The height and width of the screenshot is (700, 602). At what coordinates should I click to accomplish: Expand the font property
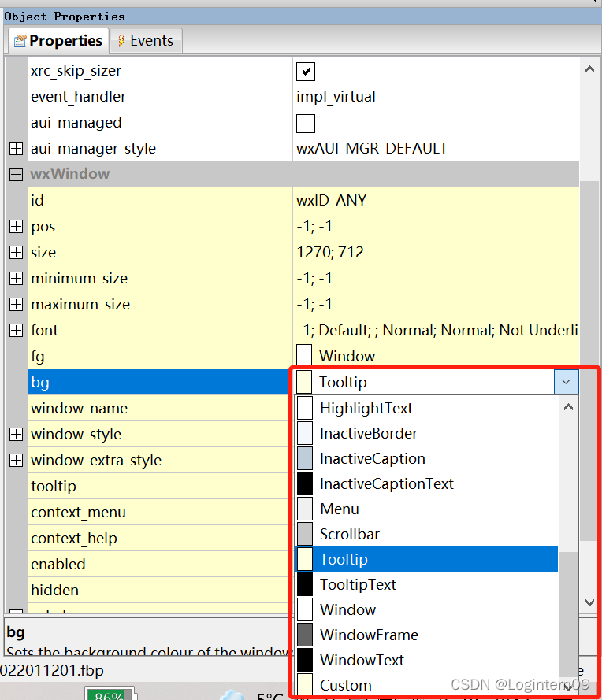[16, 330]
